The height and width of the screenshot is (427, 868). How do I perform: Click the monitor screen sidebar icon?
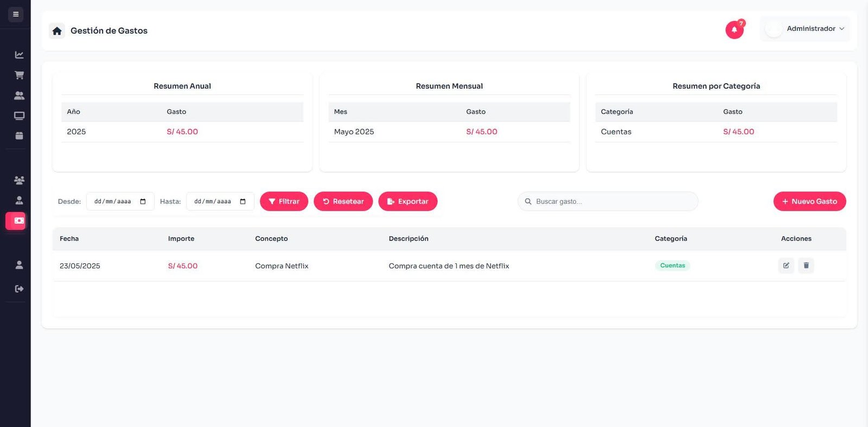19,115
